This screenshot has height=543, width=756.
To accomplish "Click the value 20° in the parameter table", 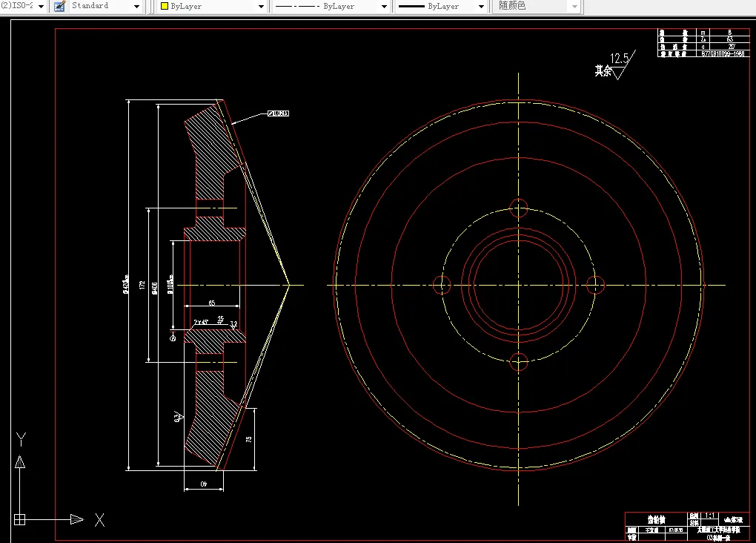I will tap(732, 47).
